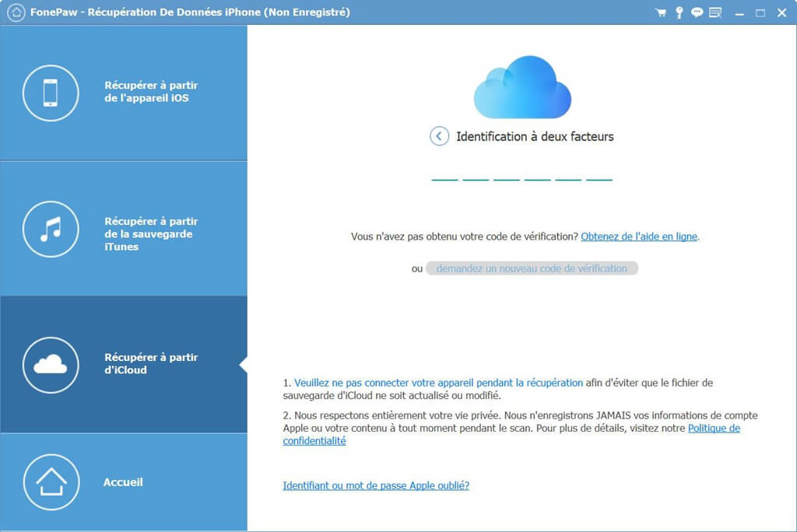Click the cloud icon in sidebar
Image resolution: width=797 pixels, height=532 pixels.
click(x=51, y=365)
